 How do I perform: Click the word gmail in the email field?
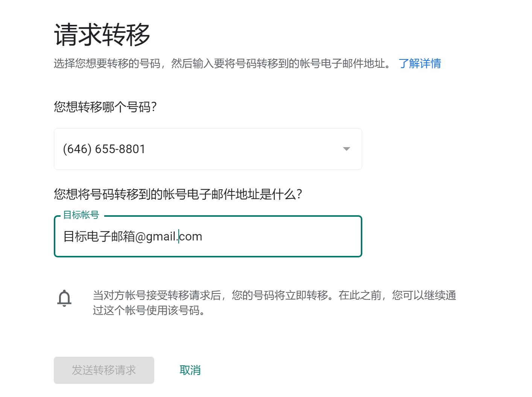161,237
